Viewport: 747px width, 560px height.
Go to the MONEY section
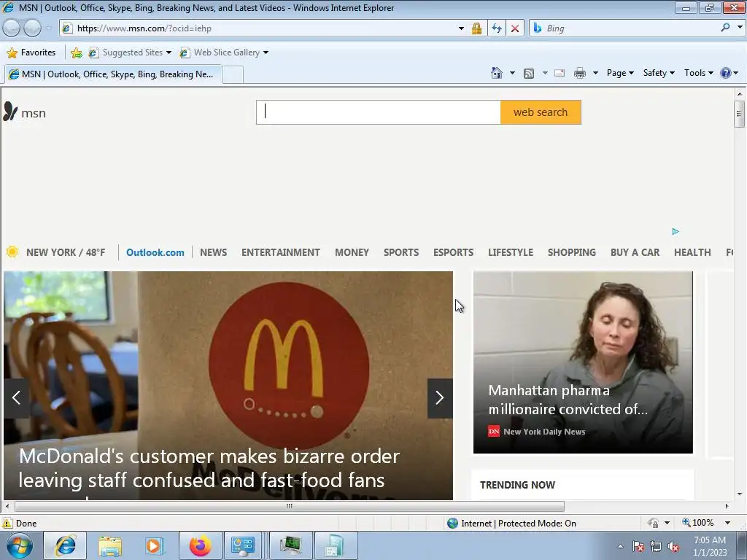tap(352, 252)
